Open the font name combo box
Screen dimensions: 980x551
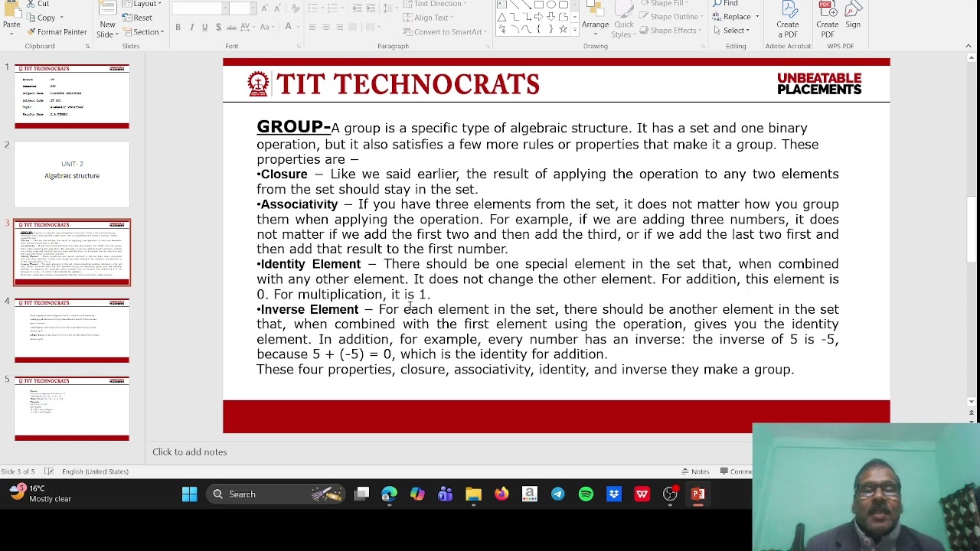[x=201, y=8]
